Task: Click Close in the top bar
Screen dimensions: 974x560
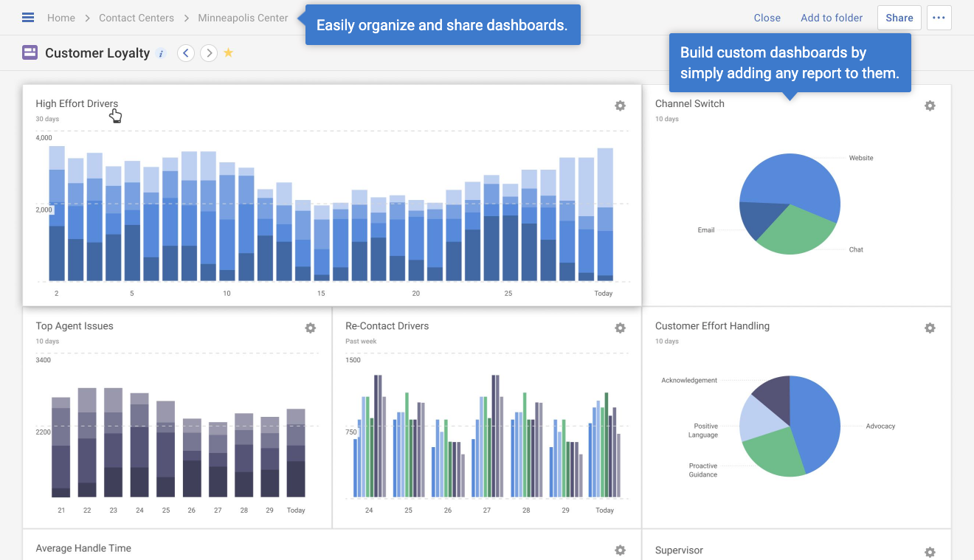Action: [767, 17]
